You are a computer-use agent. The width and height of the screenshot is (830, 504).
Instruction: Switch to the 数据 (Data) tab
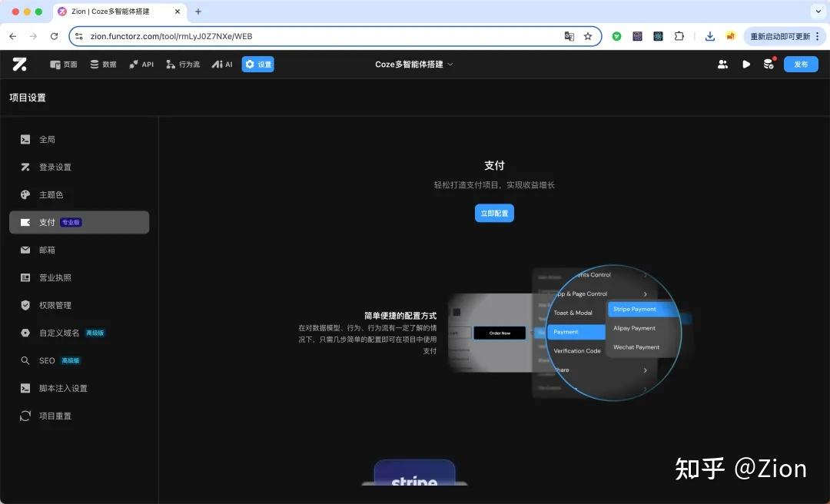pyautogui.click(x=103, y=65)
